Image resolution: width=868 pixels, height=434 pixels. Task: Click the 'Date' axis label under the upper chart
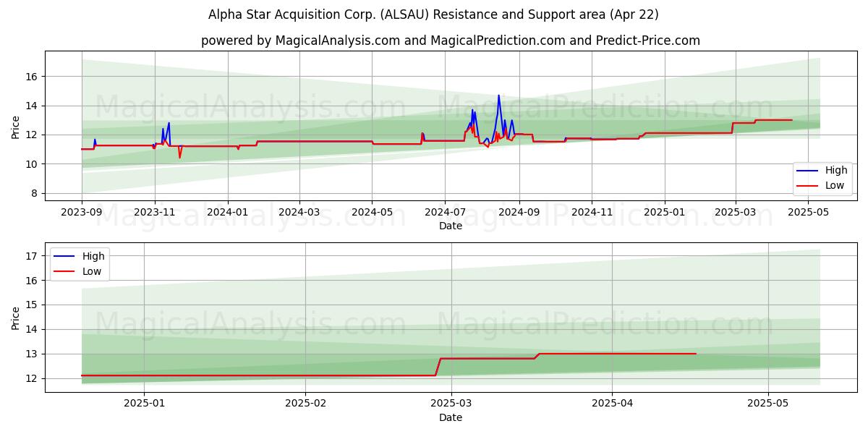click(450, 226)
